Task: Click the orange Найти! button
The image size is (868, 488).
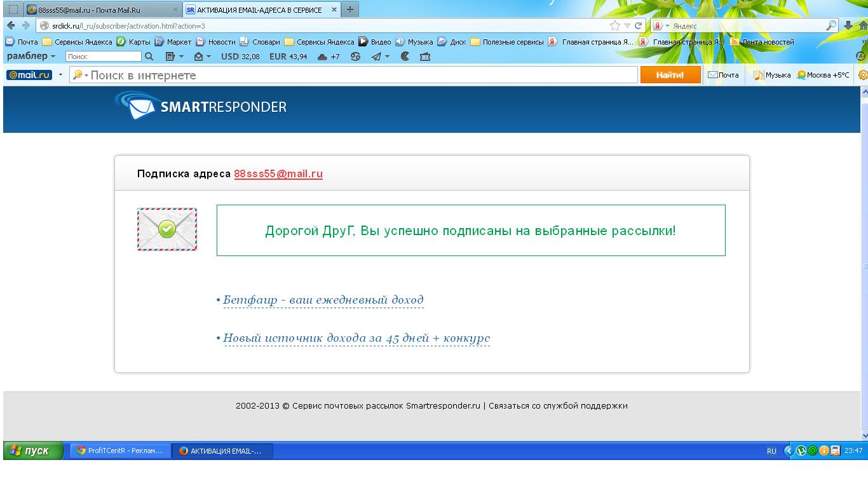Action: [x=670, y=75]
